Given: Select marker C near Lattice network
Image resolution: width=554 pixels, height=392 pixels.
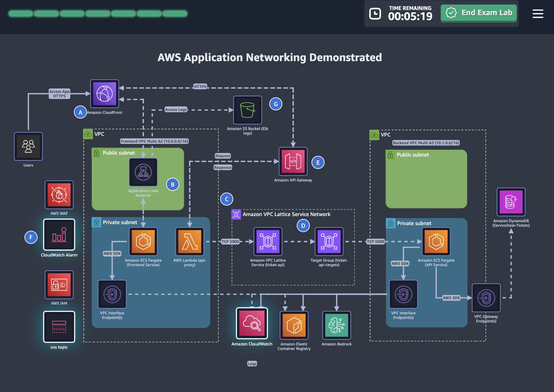Looking at the screenshot, I should [227, 199].
